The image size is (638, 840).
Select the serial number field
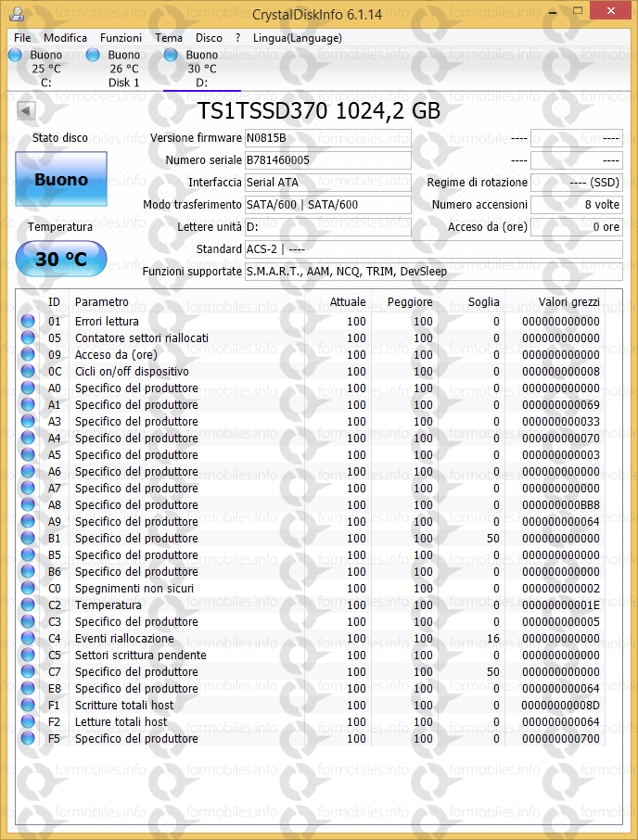click(x=327, y=160)
